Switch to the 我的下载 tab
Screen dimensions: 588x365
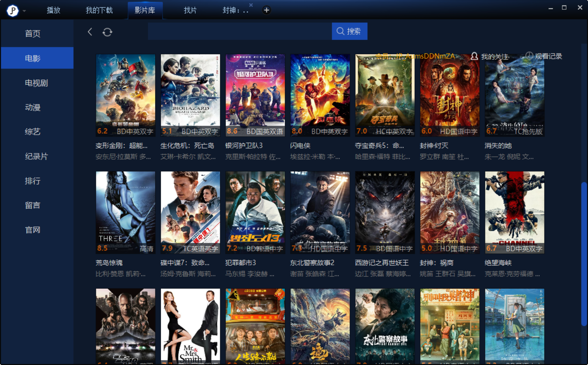coord(99,10)
